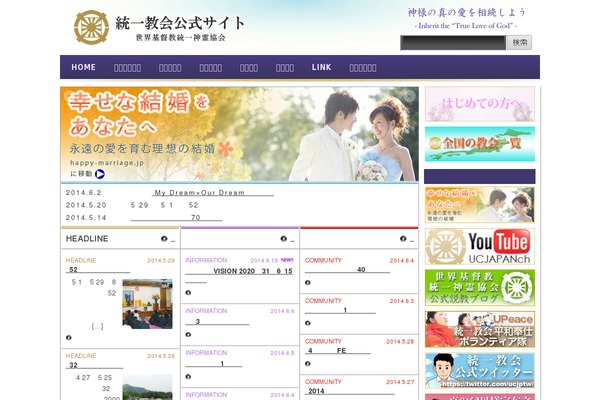Image resolution: width=600 pixels, height=400 pixels.
Task: Open the INFORMATION 2014.6.5 article link
Action: (x=214, y=364)
